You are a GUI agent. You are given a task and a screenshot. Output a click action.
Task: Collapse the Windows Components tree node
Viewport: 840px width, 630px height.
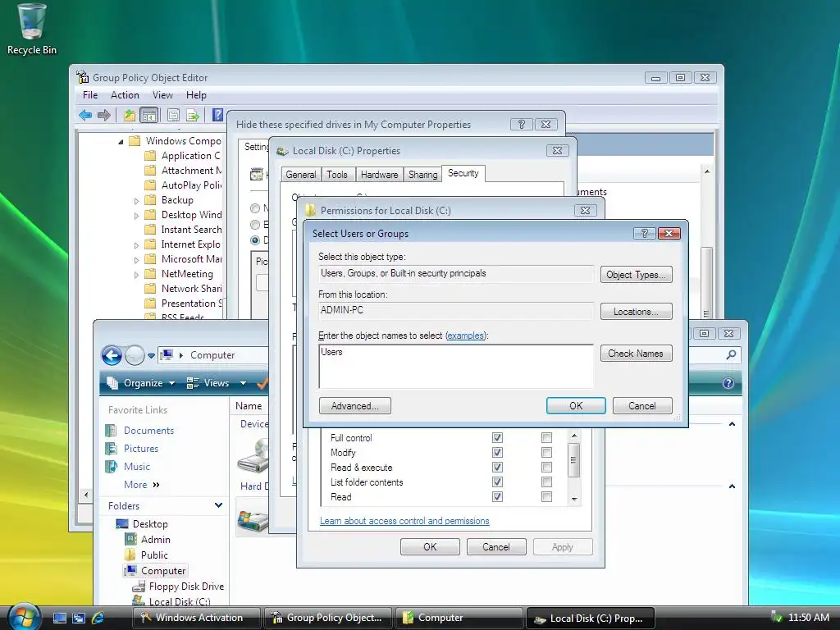[x=121, y=141]
